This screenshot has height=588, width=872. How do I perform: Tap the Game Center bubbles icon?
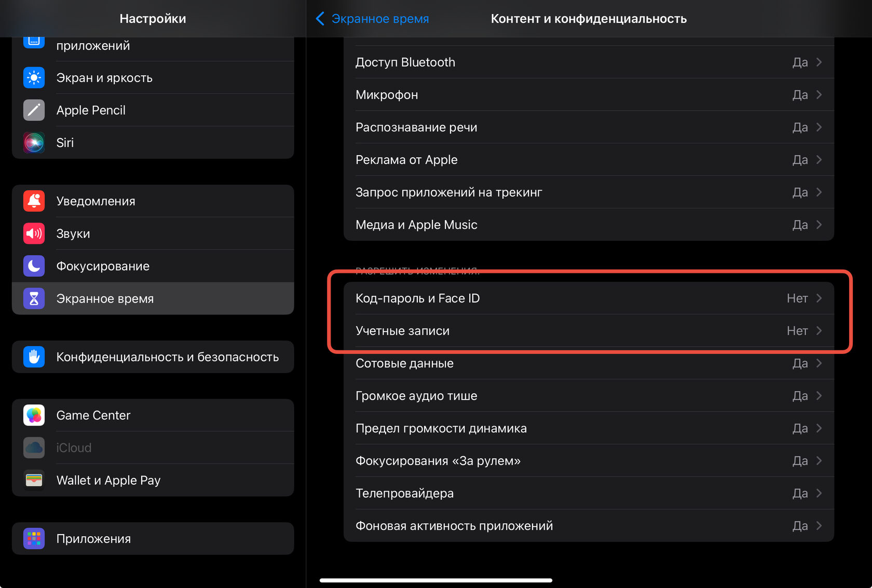click(34, 415)
